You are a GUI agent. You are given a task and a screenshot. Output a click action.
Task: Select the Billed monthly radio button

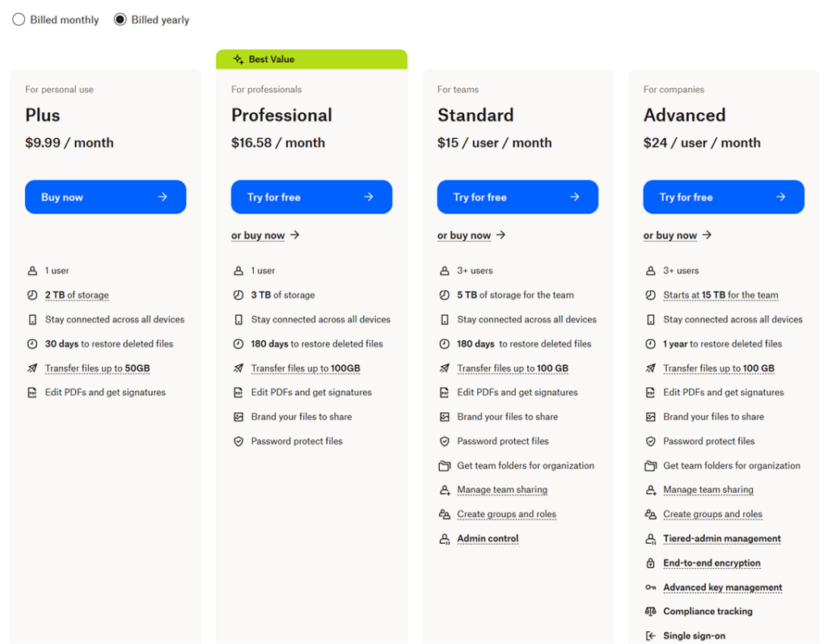pos(19,19)
